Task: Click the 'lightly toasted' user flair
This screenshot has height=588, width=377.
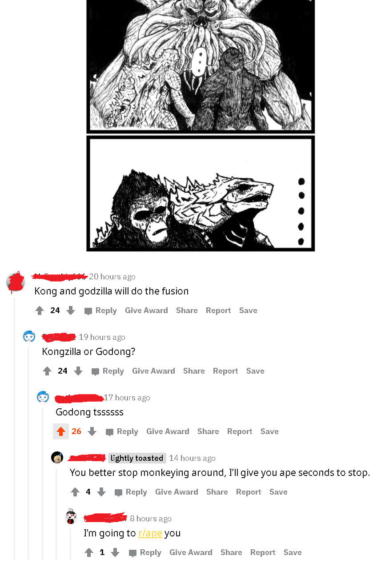Action: 137,458
